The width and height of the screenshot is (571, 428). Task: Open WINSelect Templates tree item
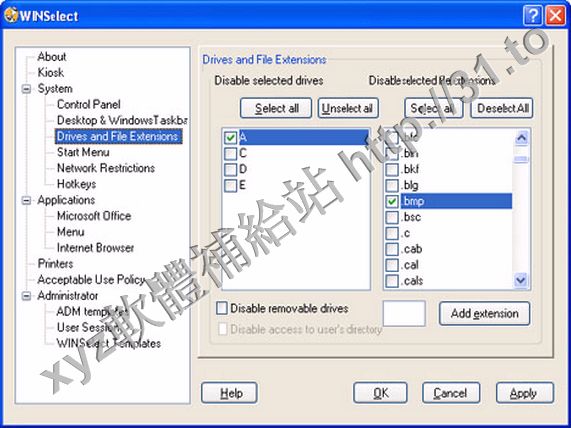109,343
